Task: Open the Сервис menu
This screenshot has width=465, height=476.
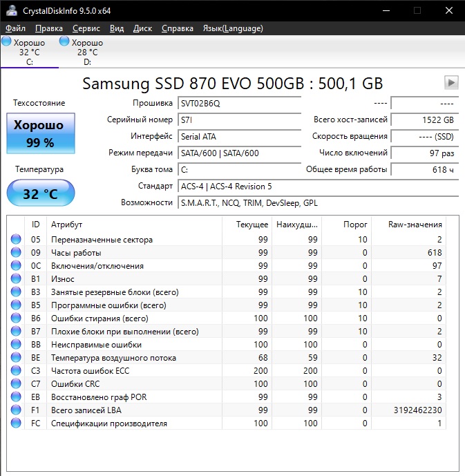Action: (86, 28)
